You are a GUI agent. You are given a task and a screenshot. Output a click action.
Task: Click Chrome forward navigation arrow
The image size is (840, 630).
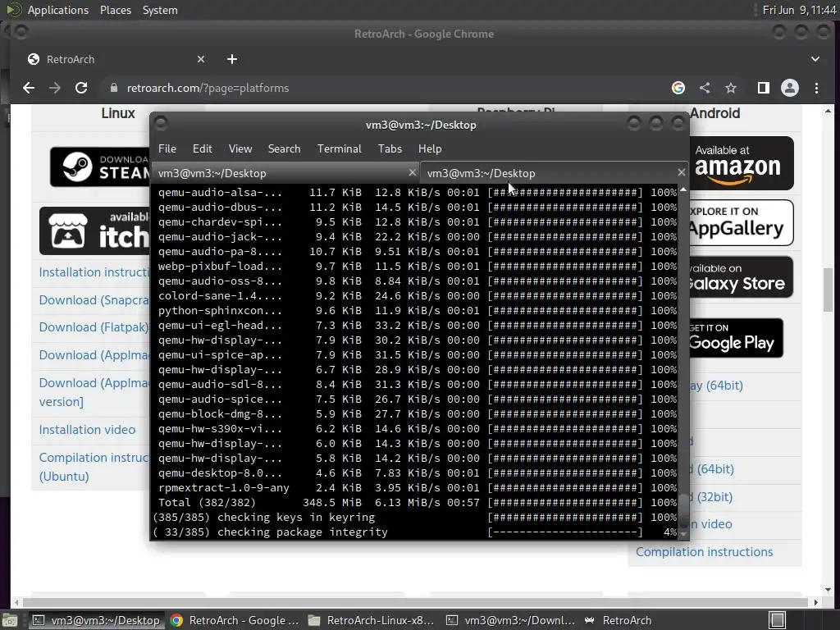55,88
